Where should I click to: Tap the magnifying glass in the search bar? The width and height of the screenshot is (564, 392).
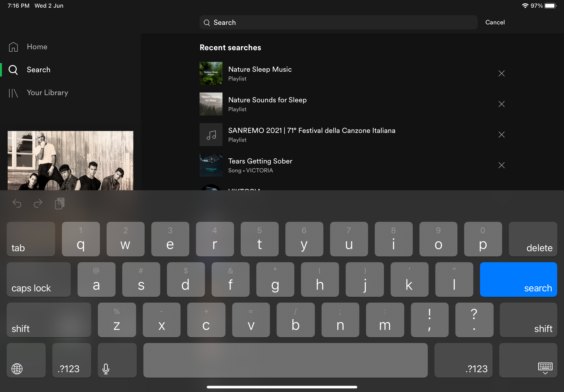[x=207, y=22]
